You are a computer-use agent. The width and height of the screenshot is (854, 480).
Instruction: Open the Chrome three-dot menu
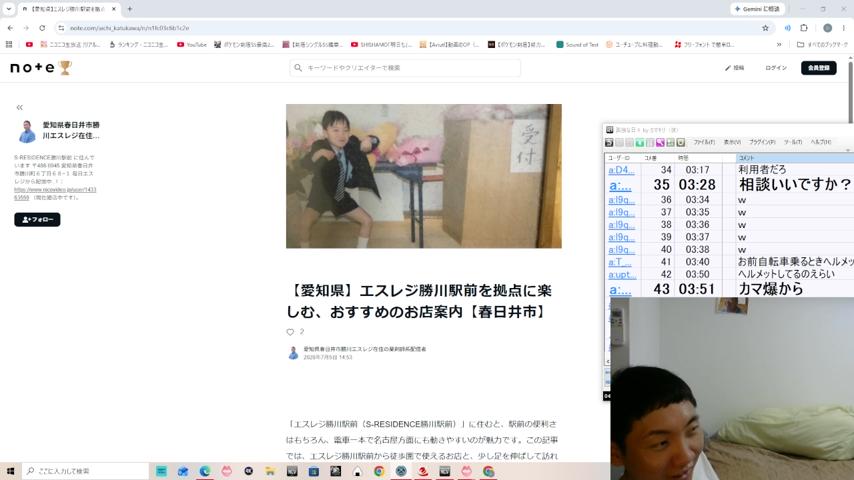(844, 28)
